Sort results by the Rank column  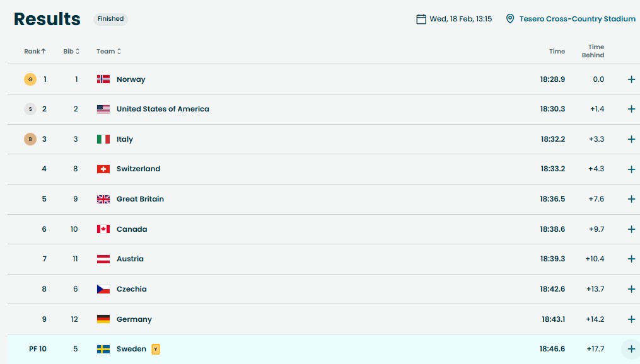pyautogui.click(x=35, y=52)
